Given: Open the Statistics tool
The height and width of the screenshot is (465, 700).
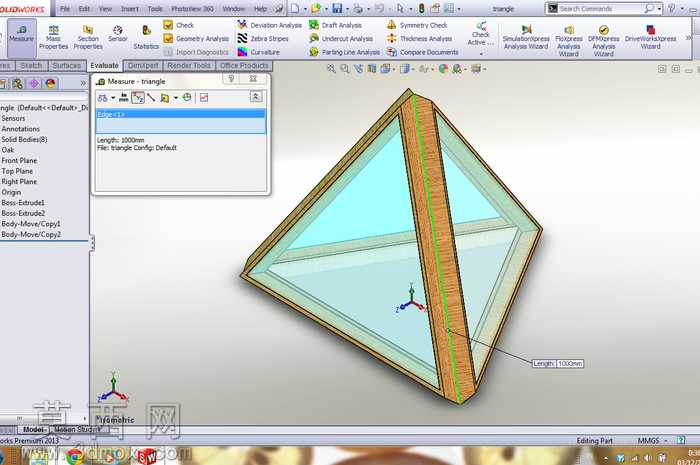Looking at the screenshot, I should click(x=146, y=37).
